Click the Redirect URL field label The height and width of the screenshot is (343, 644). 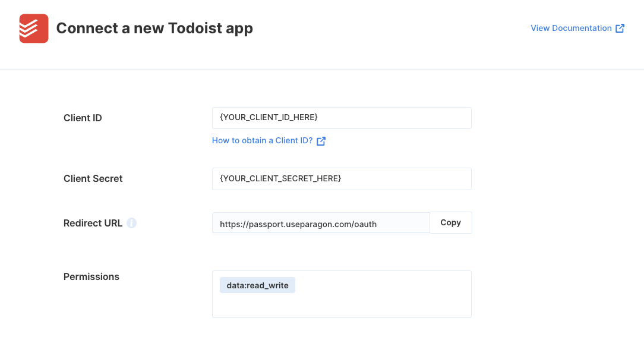tap(93, 223)
